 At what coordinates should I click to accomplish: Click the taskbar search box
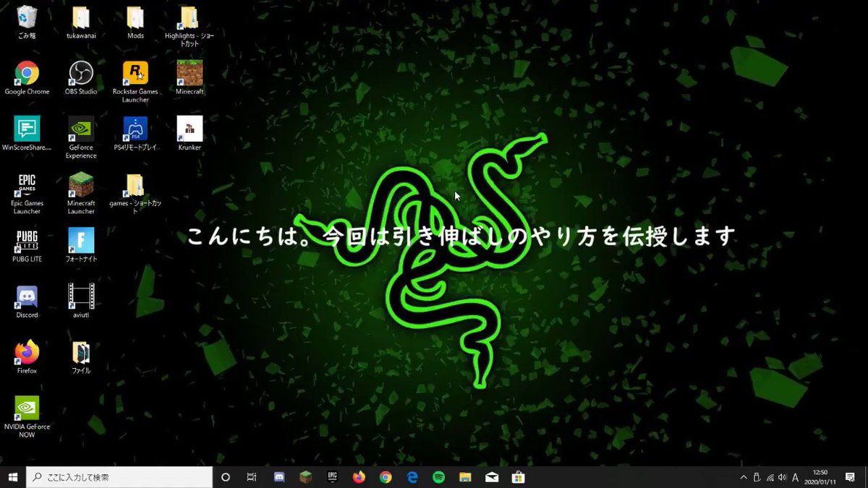pos(119,477)
